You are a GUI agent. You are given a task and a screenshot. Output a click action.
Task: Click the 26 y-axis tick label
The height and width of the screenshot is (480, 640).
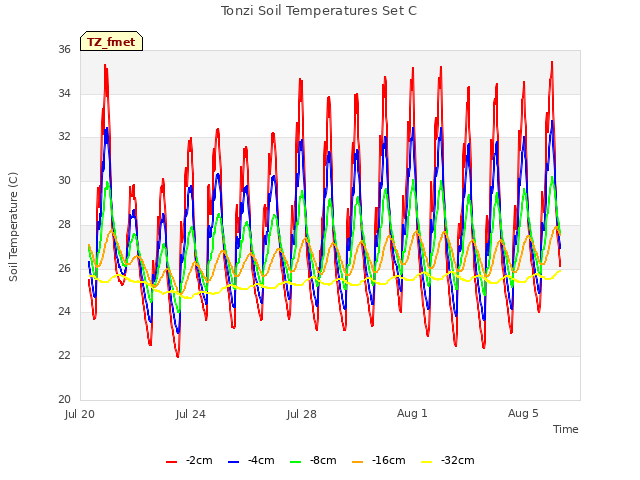(64, 268)
